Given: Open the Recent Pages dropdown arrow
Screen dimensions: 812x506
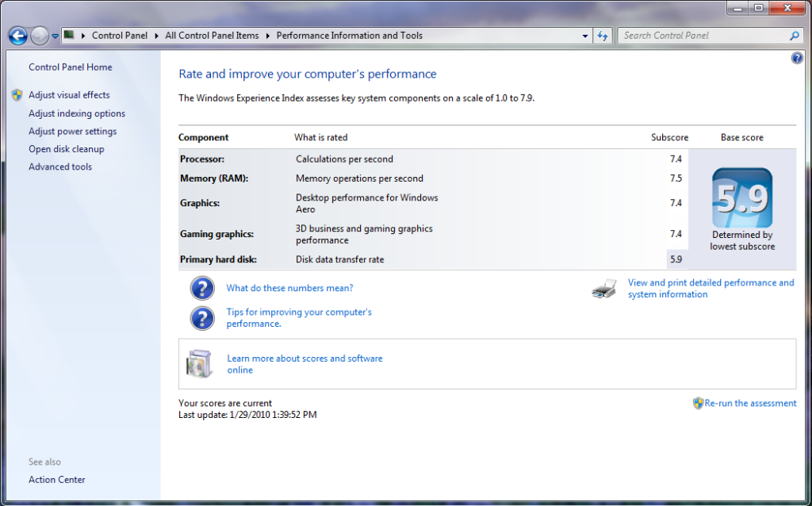Looking at the screenshot, I should pos(55,36).
